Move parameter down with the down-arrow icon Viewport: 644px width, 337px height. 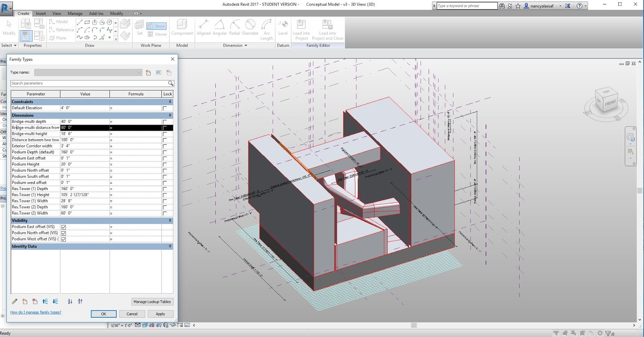56,302
